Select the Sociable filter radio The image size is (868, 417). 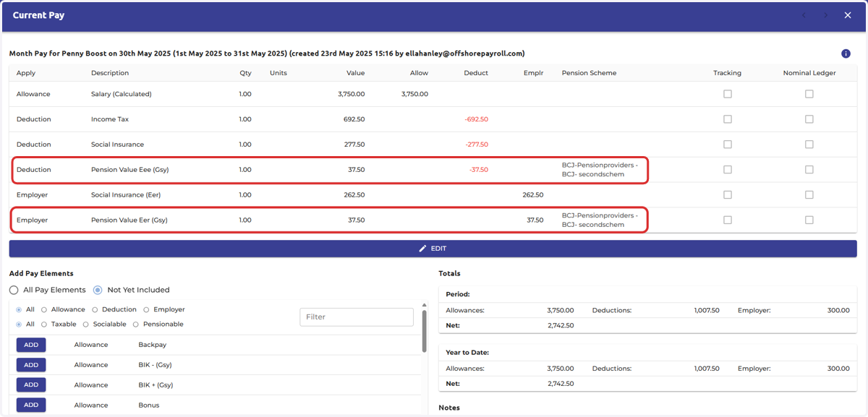pos(86,324)
